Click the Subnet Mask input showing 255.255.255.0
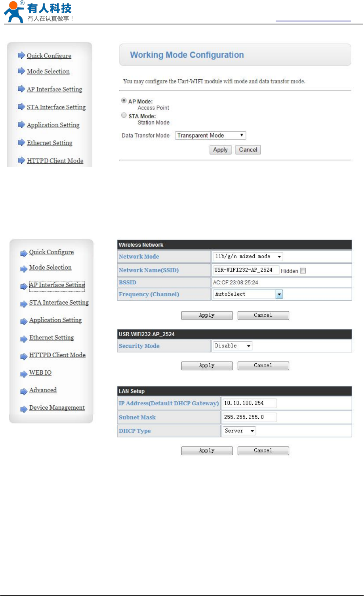The image size is (364, 596). coord(250,417)
